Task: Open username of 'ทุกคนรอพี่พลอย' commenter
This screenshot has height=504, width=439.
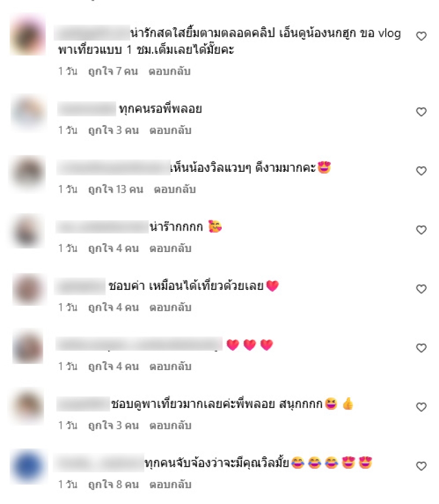Action: (87, 109)
